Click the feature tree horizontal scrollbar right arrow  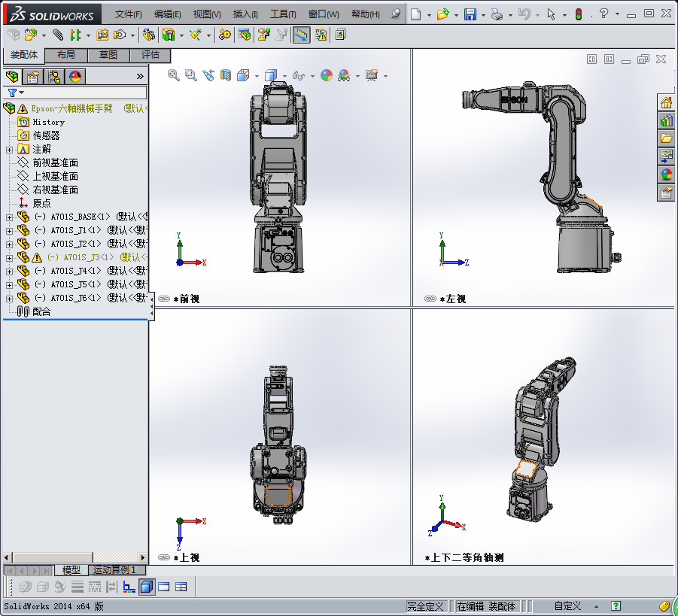pyautogui.click(x=143, y=557)
